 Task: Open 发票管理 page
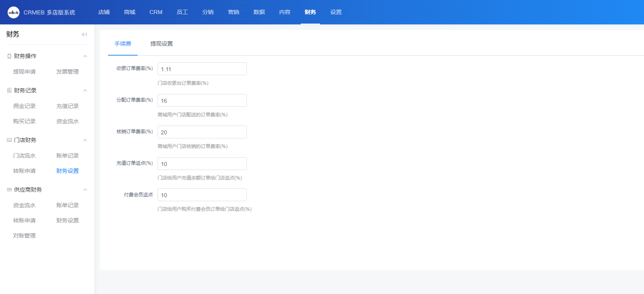pos(68,72)
